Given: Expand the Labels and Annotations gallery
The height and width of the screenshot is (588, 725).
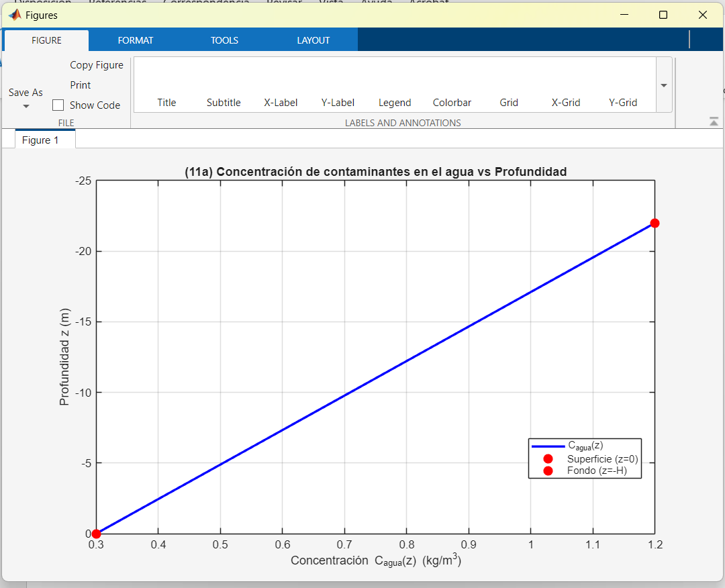Looking at the screenshot, I should [x=664, y=85].
